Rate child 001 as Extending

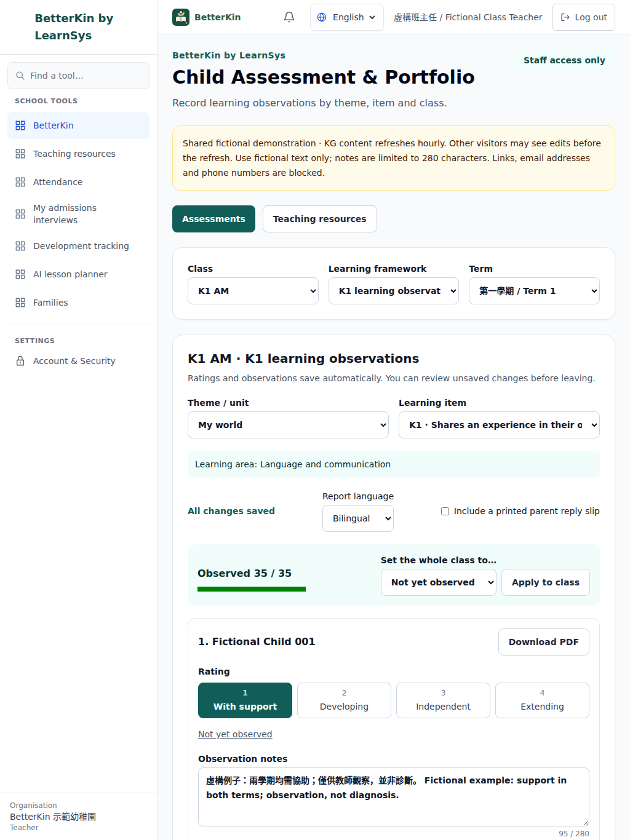tap(542, 700)
